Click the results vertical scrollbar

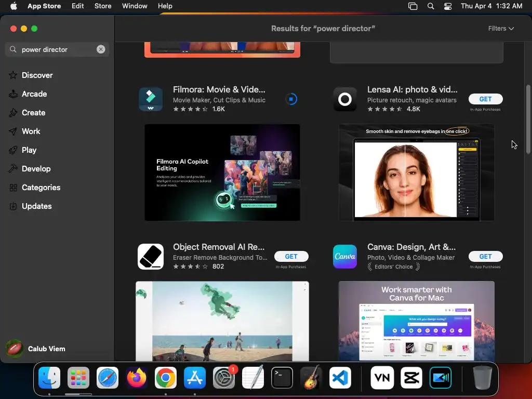coord(528,119)
